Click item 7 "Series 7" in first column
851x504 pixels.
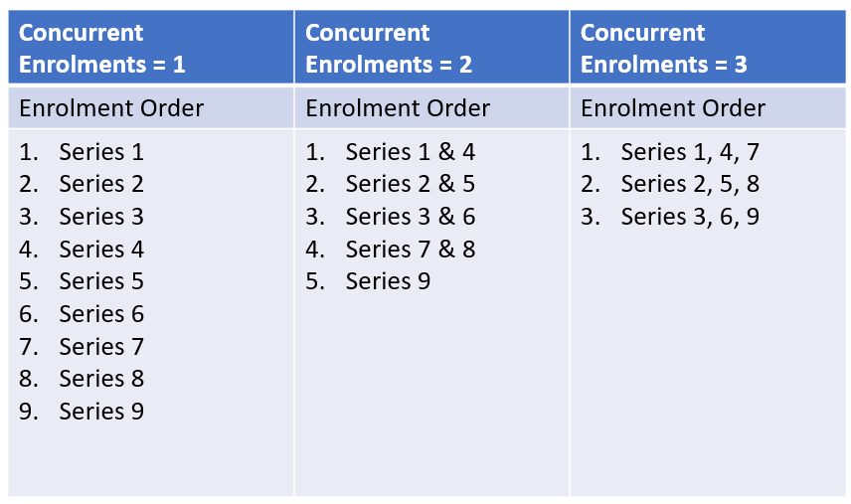click(100, 347)
